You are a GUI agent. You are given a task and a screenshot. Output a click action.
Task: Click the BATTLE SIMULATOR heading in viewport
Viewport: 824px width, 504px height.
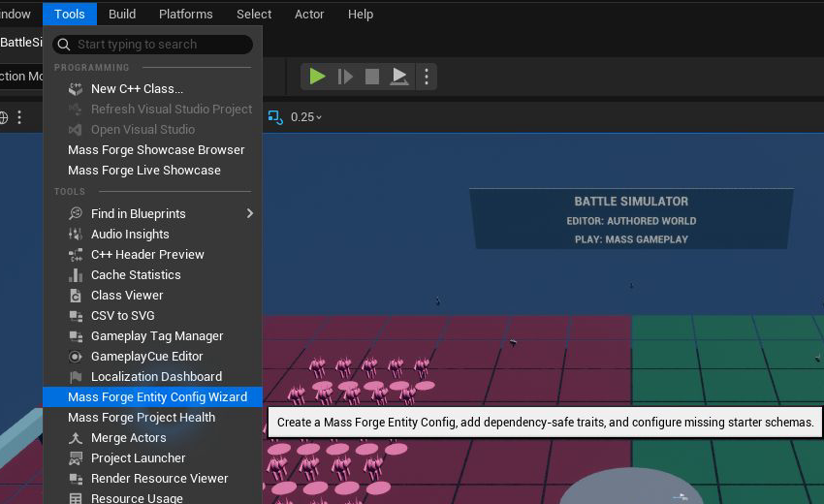tap(631, 202)
